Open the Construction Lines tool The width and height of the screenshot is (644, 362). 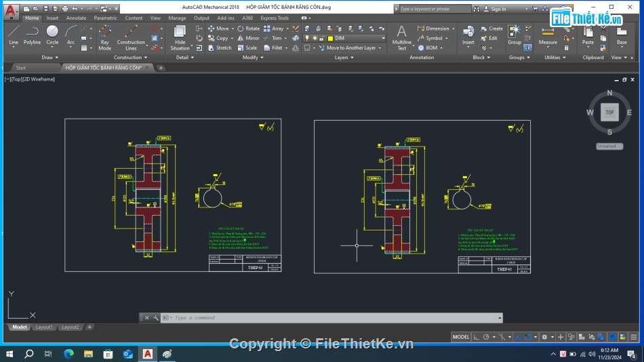pos(131,38)
